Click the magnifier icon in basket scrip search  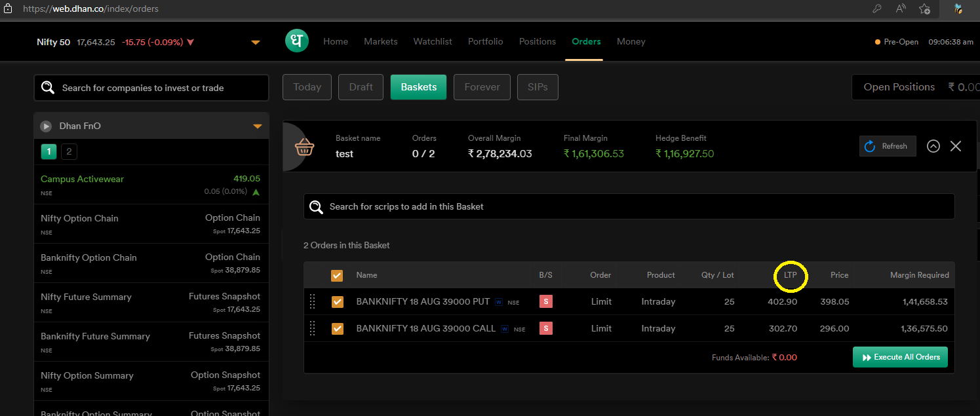[317, 207]
